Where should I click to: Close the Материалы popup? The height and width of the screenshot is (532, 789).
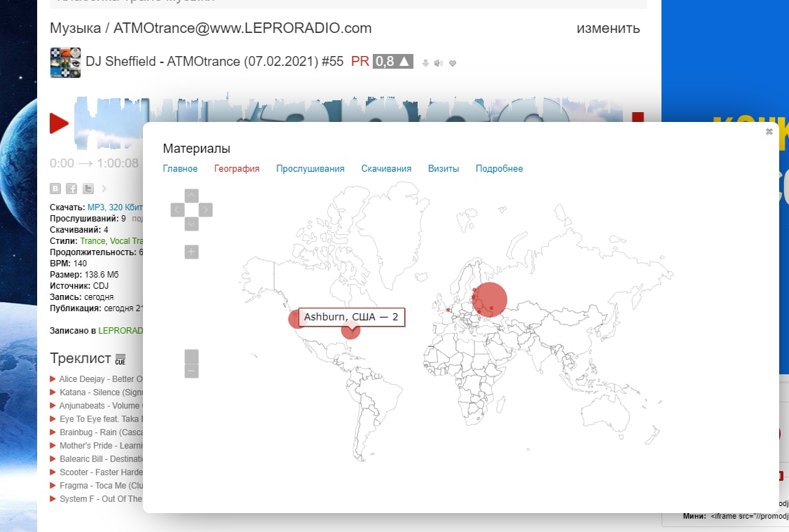click(769, 131)
